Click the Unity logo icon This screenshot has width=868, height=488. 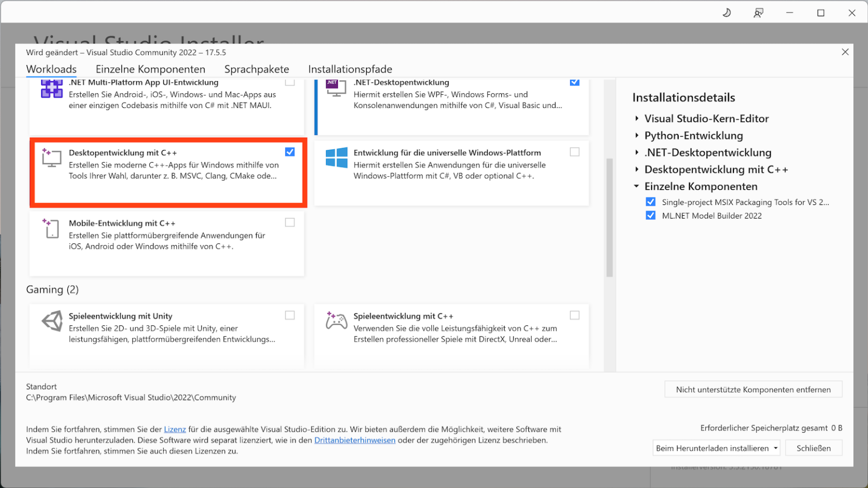point(52,321)
